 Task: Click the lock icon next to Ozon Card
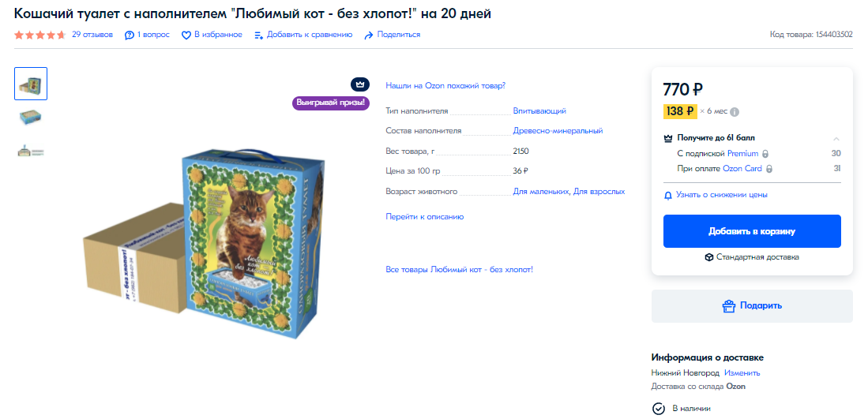pos(769,169)
